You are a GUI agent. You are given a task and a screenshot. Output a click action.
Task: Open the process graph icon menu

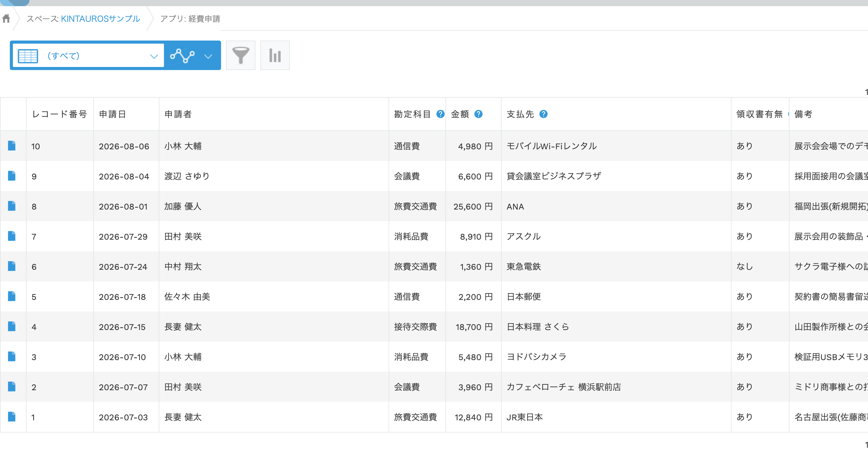(x=182, y=56)
